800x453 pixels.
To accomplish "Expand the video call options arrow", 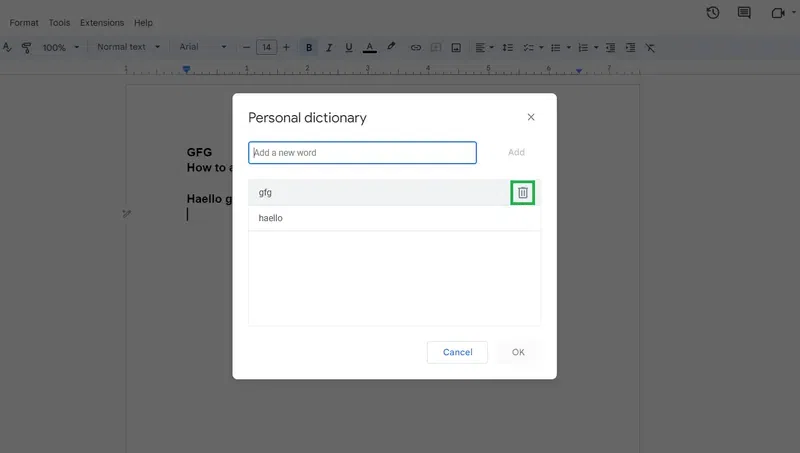I will pyautogui.click(x=794, y=13).
